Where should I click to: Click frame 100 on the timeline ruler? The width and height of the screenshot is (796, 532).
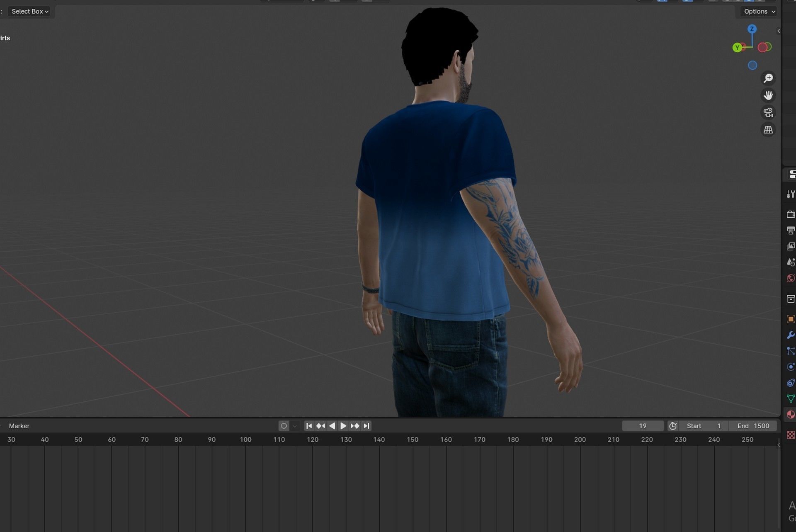coord(245,440)
